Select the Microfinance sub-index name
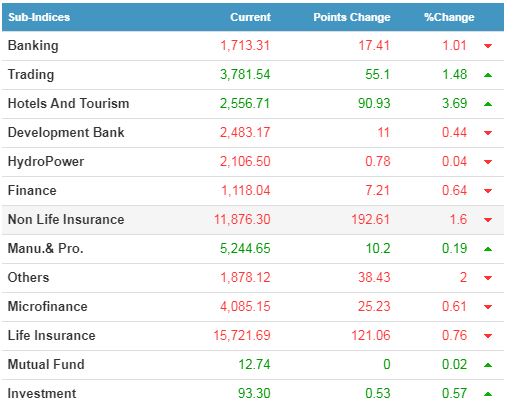 pos(47,306)
